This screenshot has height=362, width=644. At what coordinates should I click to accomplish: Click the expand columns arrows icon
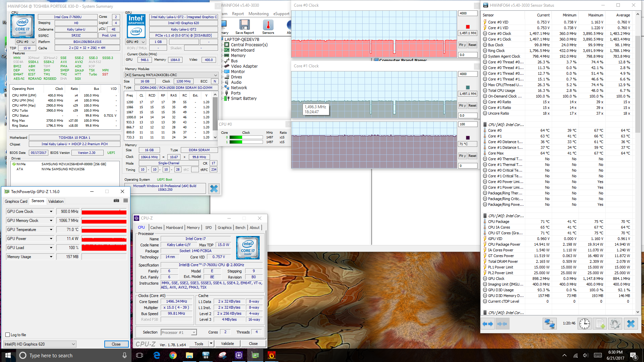pyautogui.click(x=487, y=324)
